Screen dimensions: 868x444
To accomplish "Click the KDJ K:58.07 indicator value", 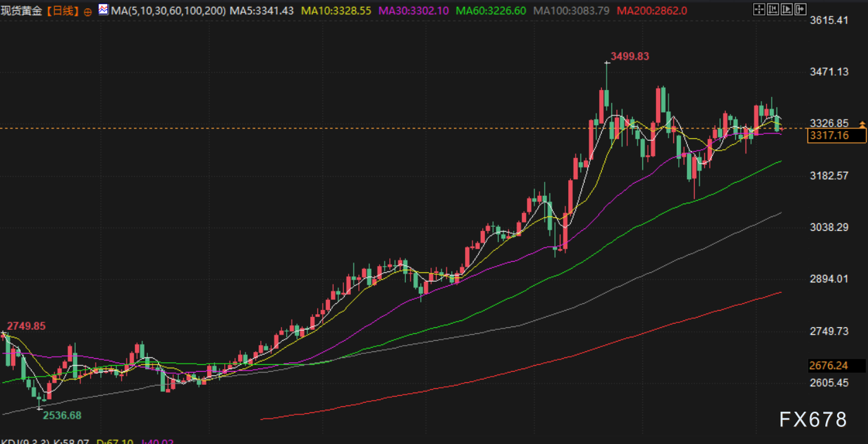I will (72, 441).
